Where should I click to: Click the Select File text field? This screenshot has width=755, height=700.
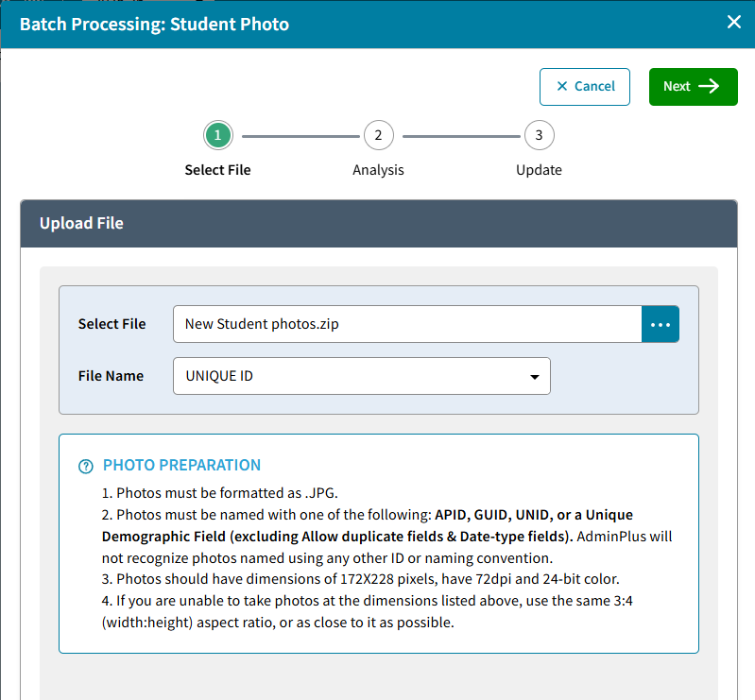[x=407, y=324]
